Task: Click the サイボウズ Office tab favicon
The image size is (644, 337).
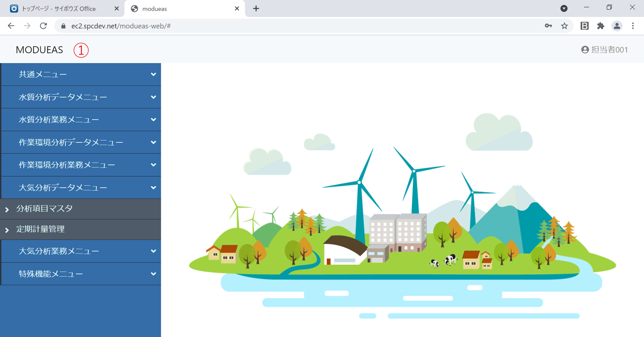Action: coord(14,8)
